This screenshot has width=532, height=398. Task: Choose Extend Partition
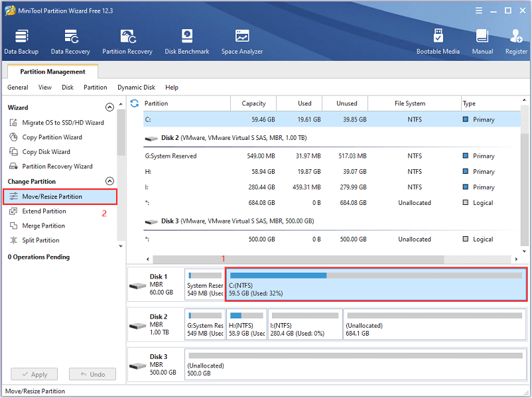44,211
